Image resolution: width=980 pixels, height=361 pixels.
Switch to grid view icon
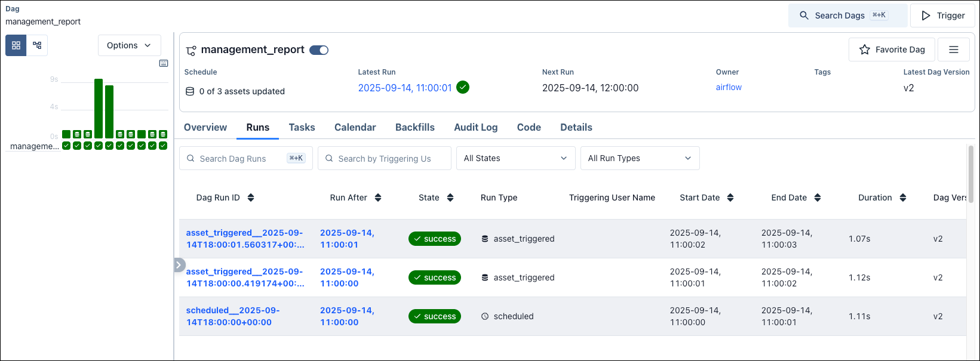(x=16, y=45)
